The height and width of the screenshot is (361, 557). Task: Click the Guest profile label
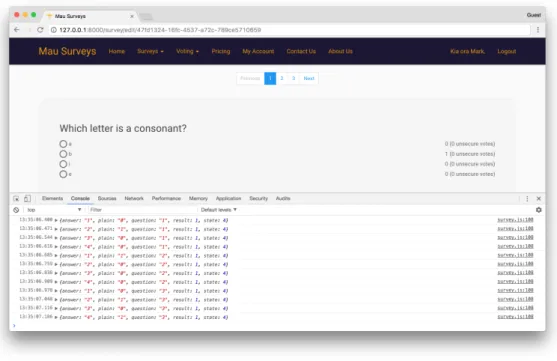534,15
